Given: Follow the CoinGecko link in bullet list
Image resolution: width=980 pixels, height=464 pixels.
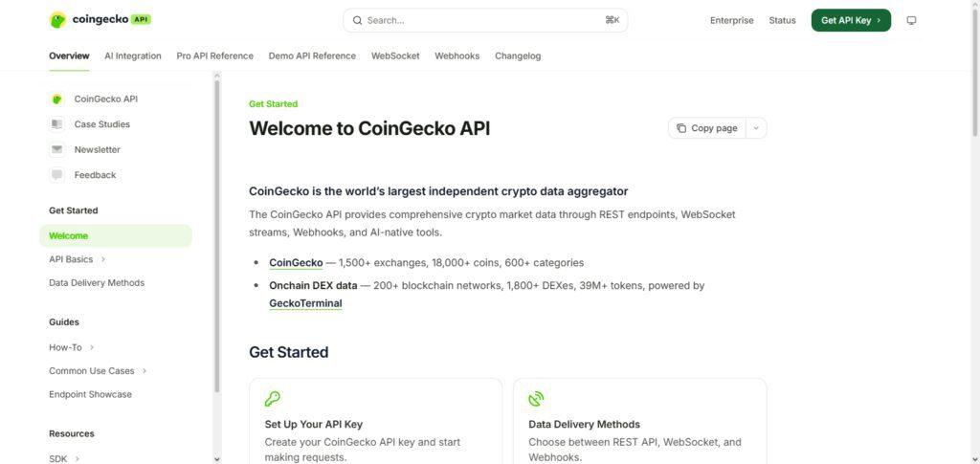Looking at the screenshot, I should coord(297,263).
